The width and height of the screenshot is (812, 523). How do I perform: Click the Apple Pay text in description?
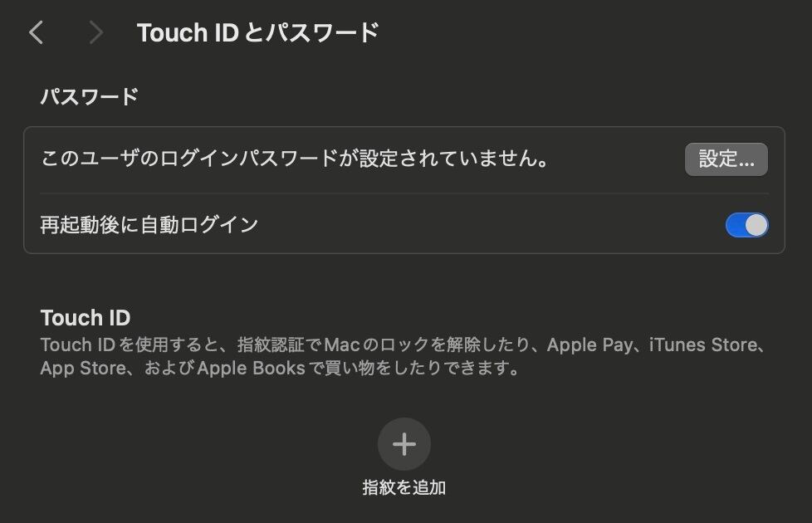coord(589,345)
